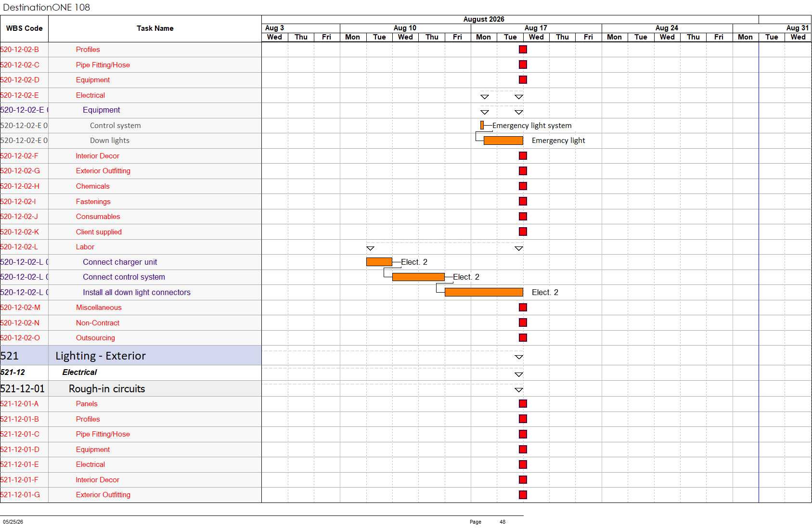Select the Connect charger unit task

(120, 262)
